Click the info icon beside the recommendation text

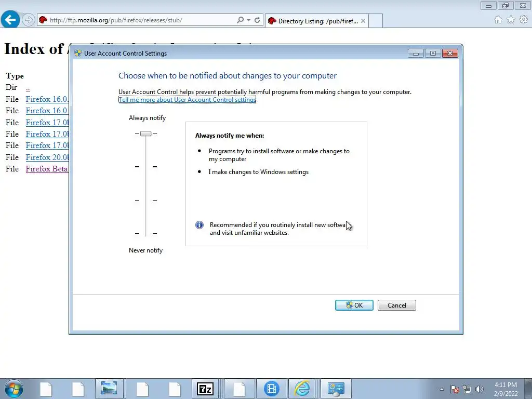pos(199,225)
